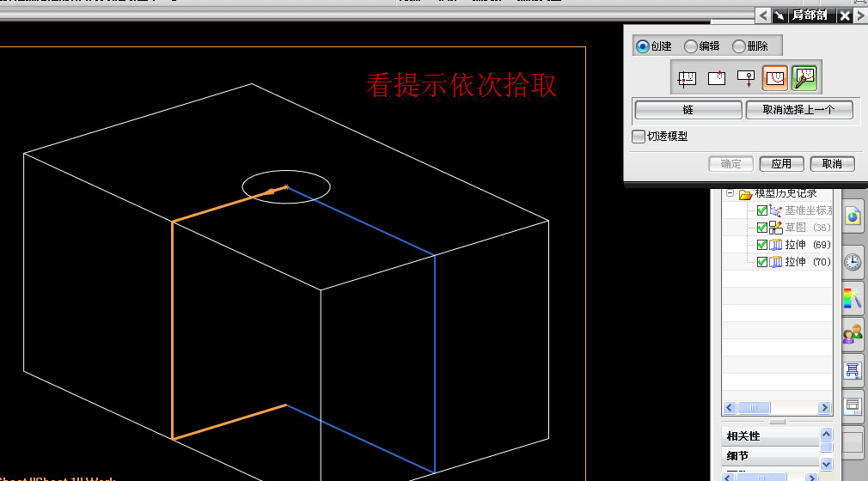Click the extrude icon next to 拉伸 (70)

tap(775, 262)
